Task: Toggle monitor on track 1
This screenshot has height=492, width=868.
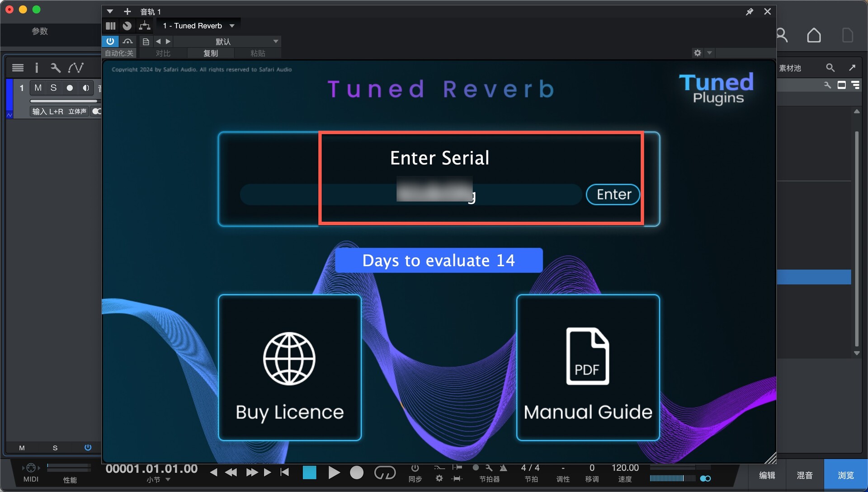Action: 85,88
